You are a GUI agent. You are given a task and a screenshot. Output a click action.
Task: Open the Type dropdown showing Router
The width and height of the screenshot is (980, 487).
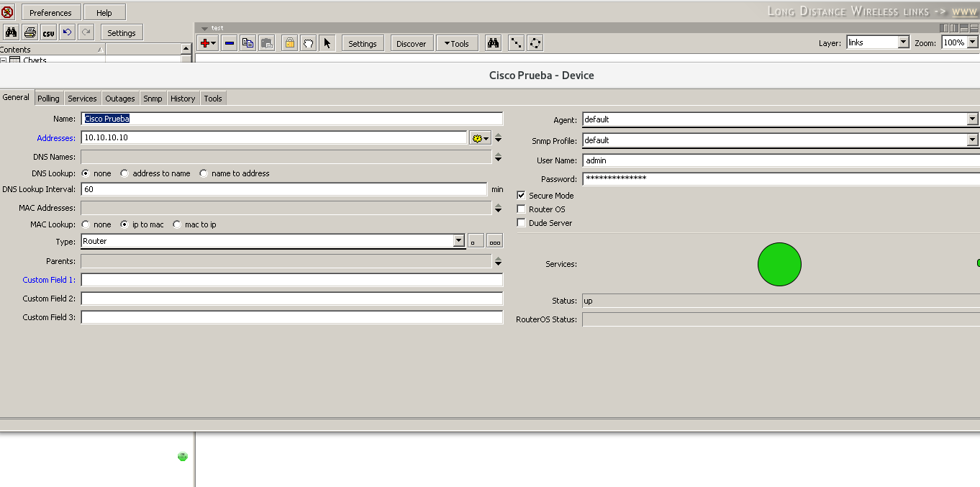[x=459, y=241]
